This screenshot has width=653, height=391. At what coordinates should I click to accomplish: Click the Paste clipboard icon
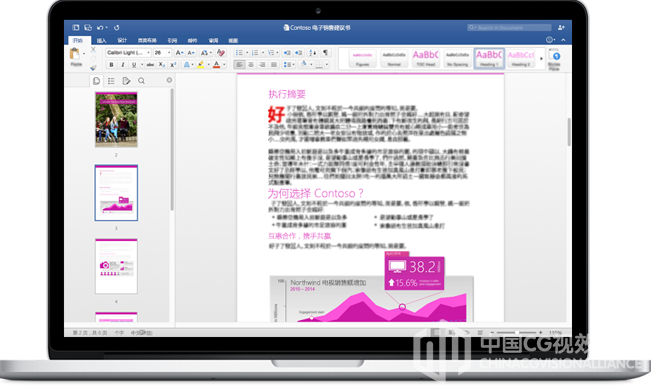pos(75,54)
